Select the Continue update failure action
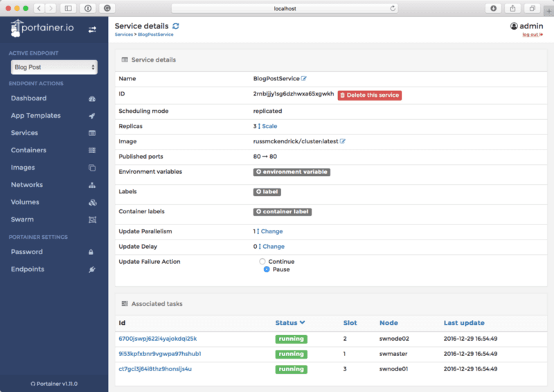Viewport: 554px width, 392px height. 262,262
